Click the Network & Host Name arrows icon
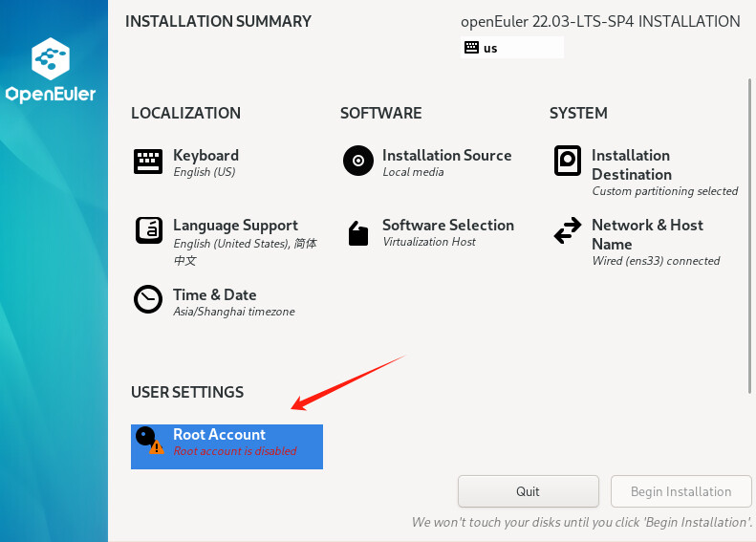 568,230
